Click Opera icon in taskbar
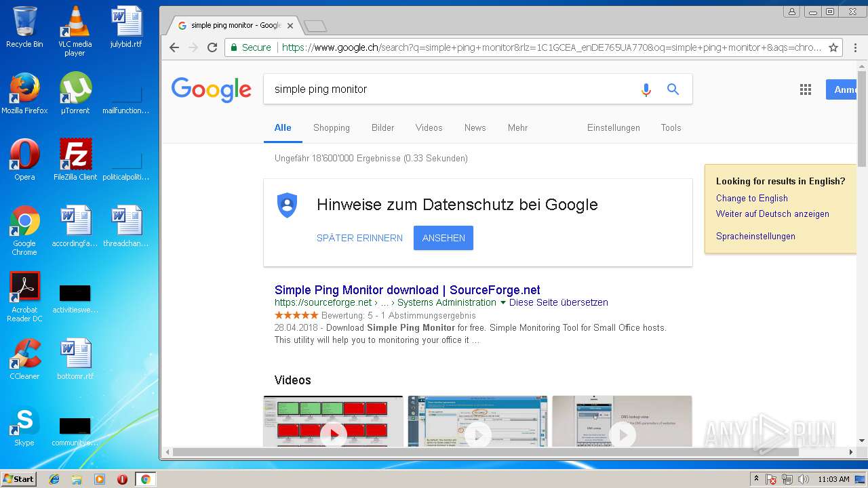Image resolution: width=868 pixels, height=488 pixels. point(122,479)
